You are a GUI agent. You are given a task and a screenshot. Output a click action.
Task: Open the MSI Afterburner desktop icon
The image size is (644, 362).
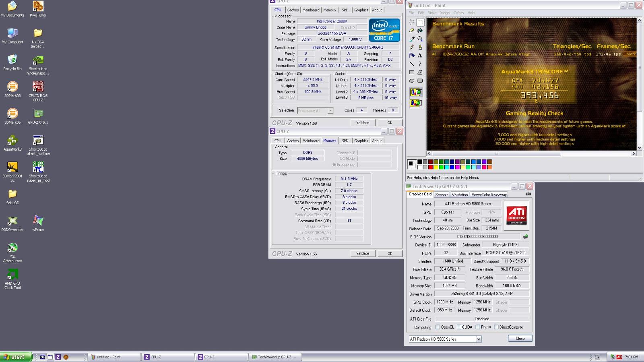[x=12, y=252]
